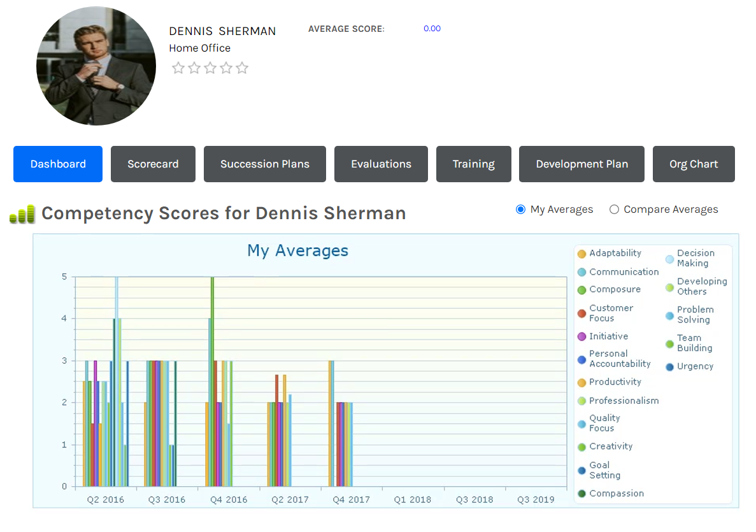Go to the Evaluations page
Image resolution: width=756 pixels, height=532 pixels.
click(381, 164)
